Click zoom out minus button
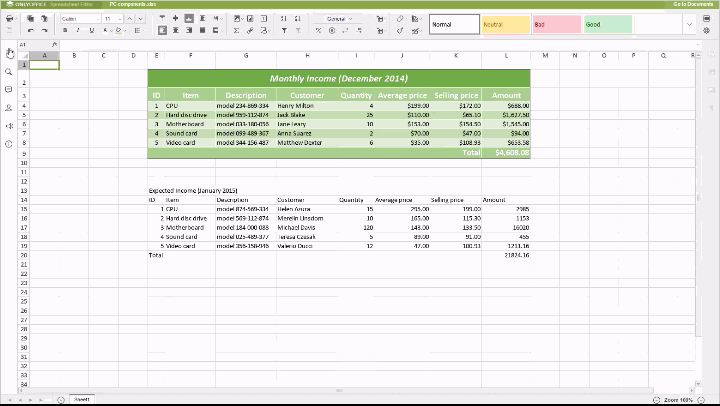720x406 pixels. click(656, 400)
